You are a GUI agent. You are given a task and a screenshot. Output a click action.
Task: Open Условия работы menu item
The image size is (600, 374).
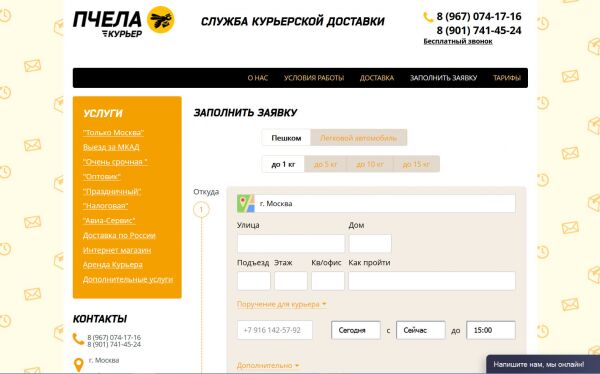(x=314, y=78)
